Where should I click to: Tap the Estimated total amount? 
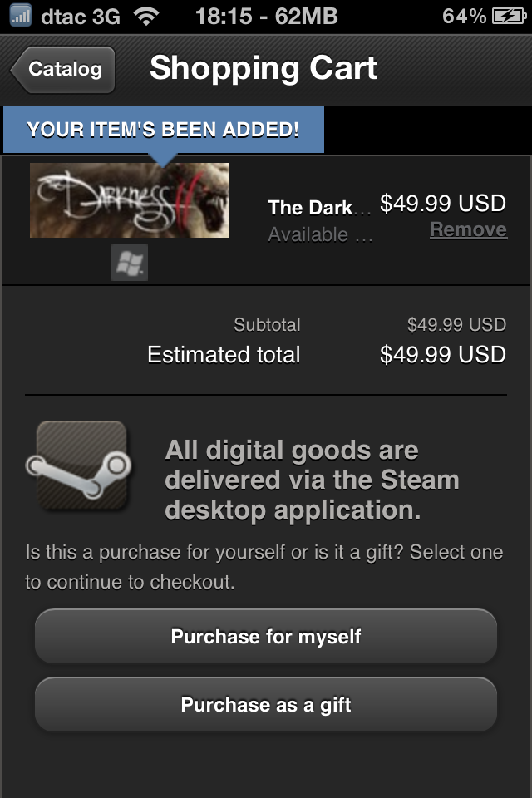[x=442, y=355]
